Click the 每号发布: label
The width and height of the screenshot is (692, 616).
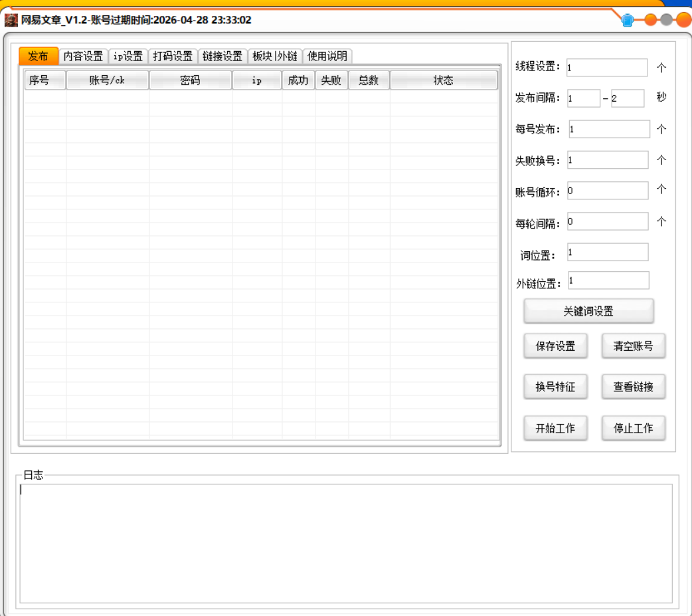click(x=537, y=130)
